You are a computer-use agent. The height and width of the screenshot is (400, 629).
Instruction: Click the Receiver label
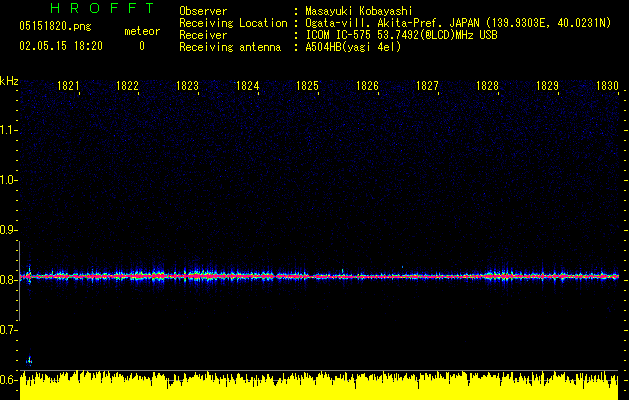tap(203, 35)
